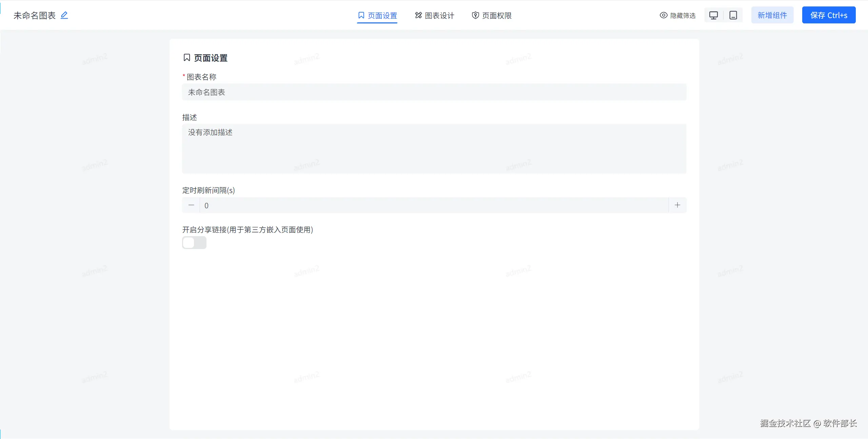The height and width of the screenshot is (439, 868).
Task: Switch to tablet device preview icon
Action: pos(733,15)
